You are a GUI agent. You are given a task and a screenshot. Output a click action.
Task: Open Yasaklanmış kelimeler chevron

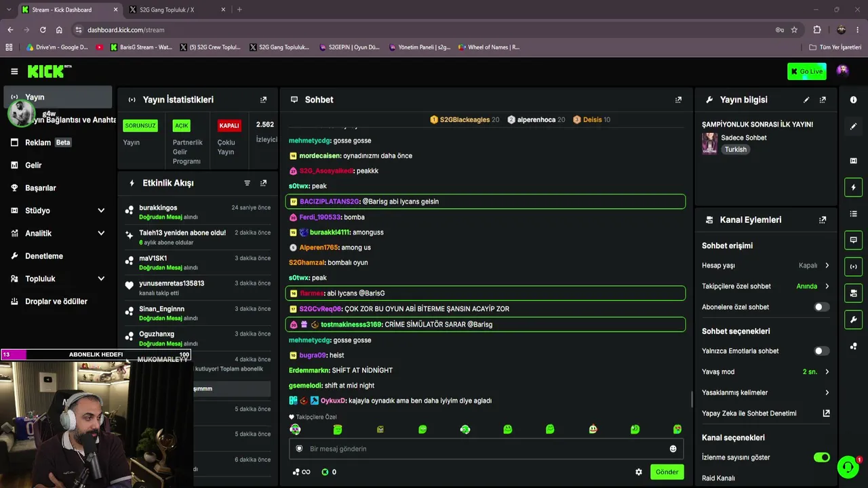coord(827,392)
